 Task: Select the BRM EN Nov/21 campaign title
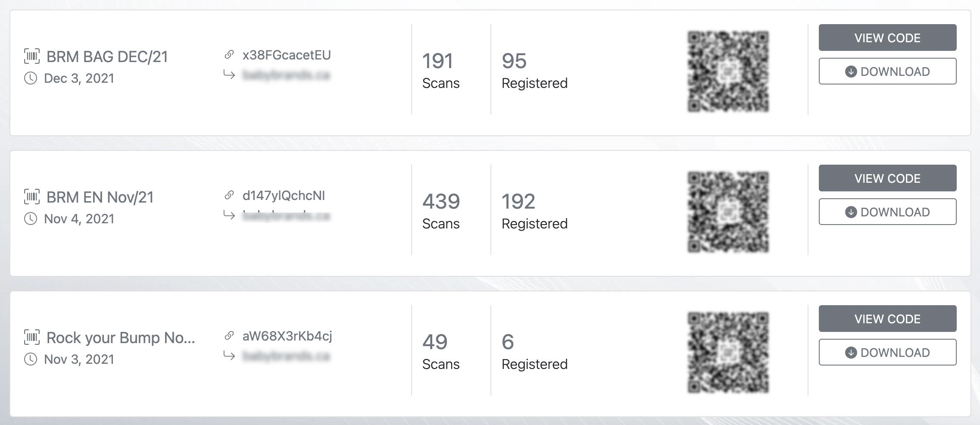(100, 197)
